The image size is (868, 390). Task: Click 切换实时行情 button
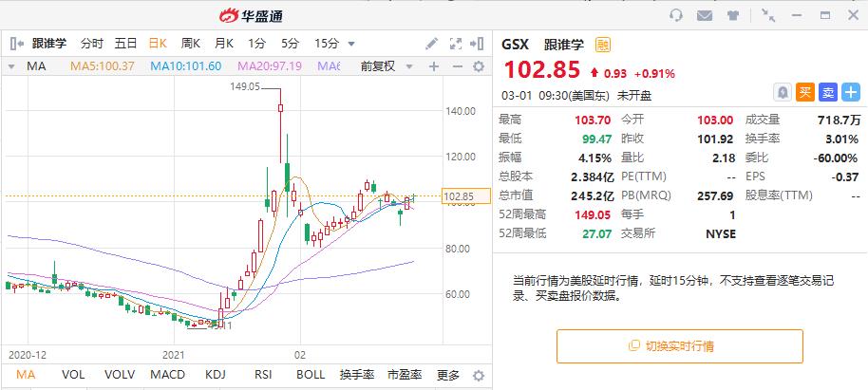click(679, 346)
